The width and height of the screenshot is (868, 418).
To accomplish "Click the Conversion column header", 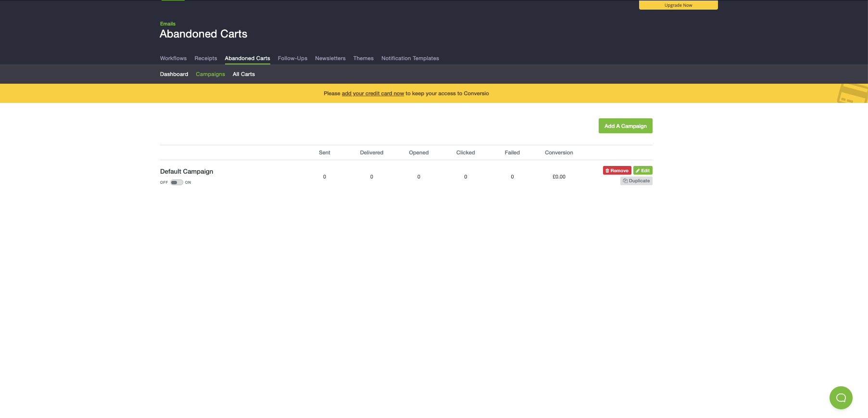I will 559,152.
